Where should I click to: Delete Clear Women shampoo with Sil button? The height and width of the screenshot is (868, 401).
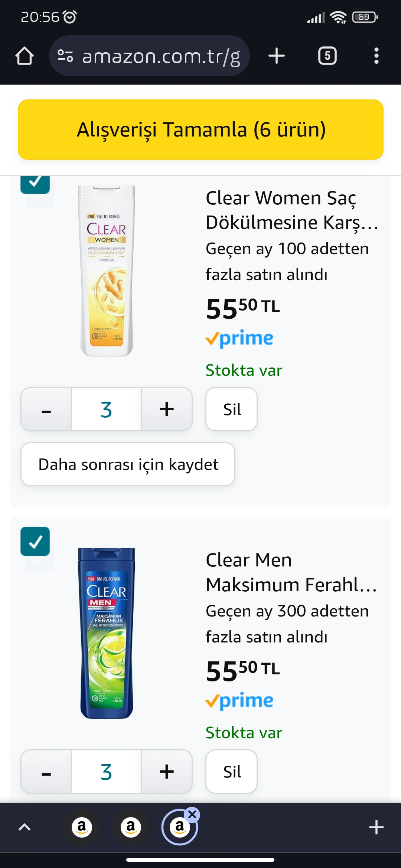tap(232, 410)
